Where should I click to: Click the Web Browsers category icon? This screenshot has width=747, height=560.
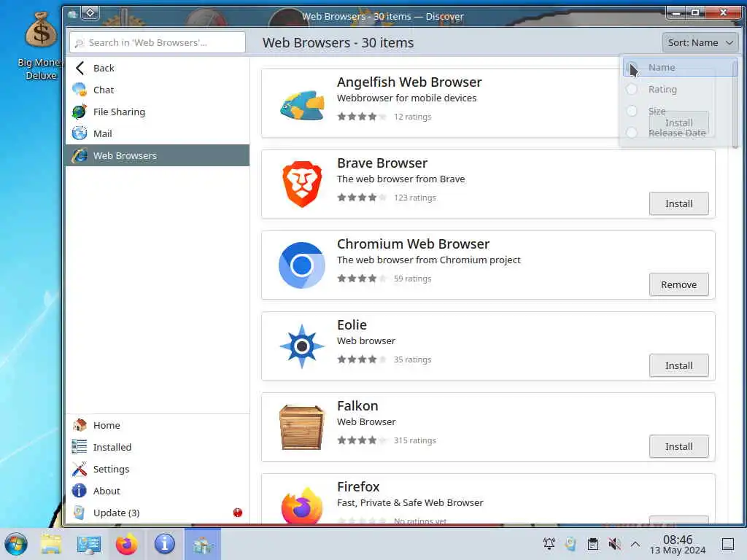80,155
